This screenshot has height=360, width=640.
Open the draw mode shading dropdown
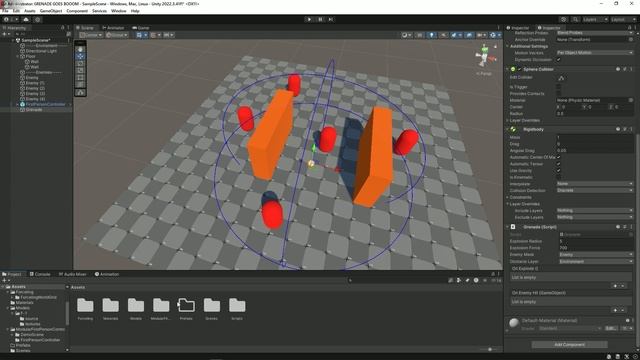point(406,35)
